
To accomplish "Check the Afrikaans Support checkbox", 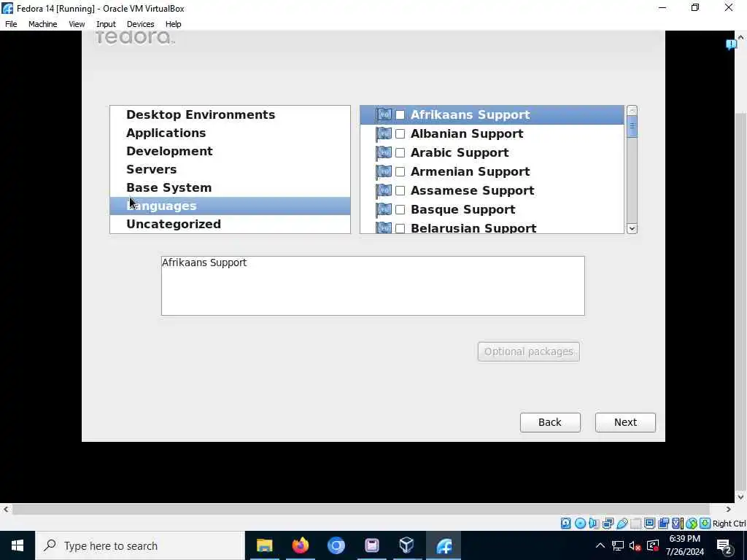I will click(400, 114).
